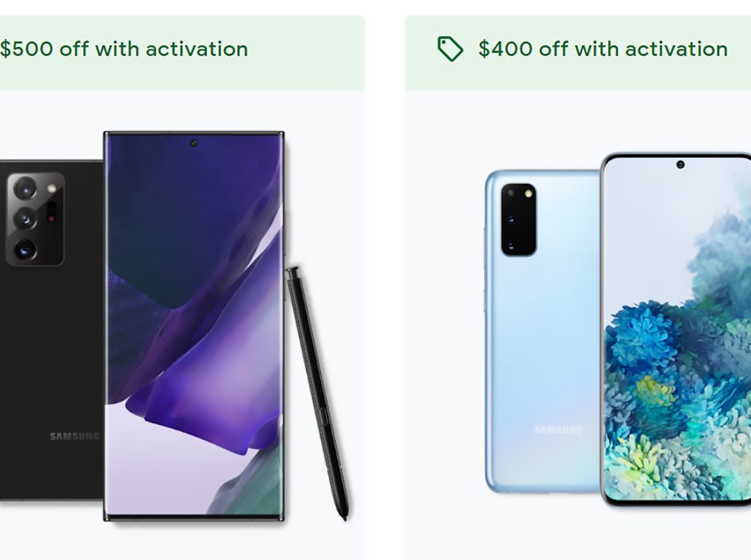The height and width of the screenshot is (560, 751).
Task: Click the black S Pen stylus
Action: click(x=317, y=393)
